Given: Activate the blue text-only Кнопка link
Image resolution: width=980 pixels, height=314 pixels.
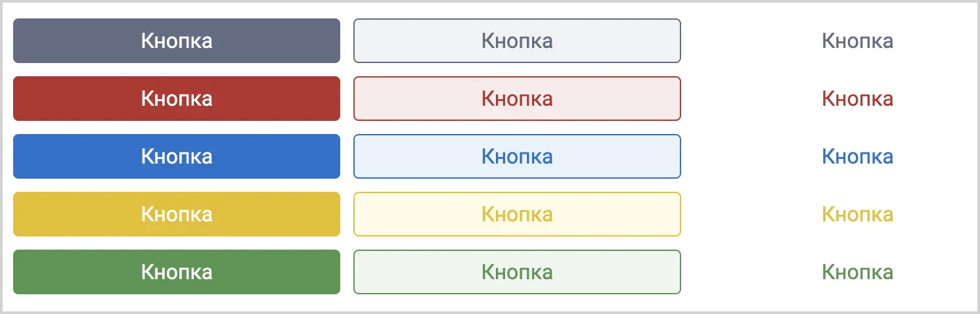Looking at the screenshot, I should (858, 156).
